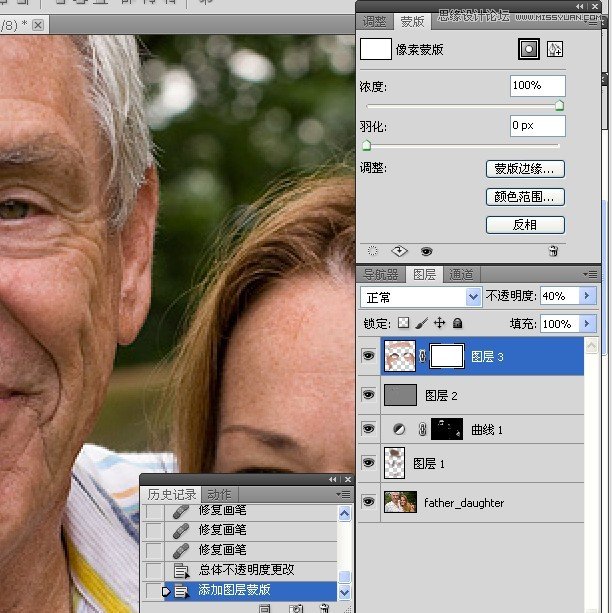This screenshot has width=612, height=613.
Task: Set history brush source for 总体不透明度更改
Action: [x=153, y=570]
